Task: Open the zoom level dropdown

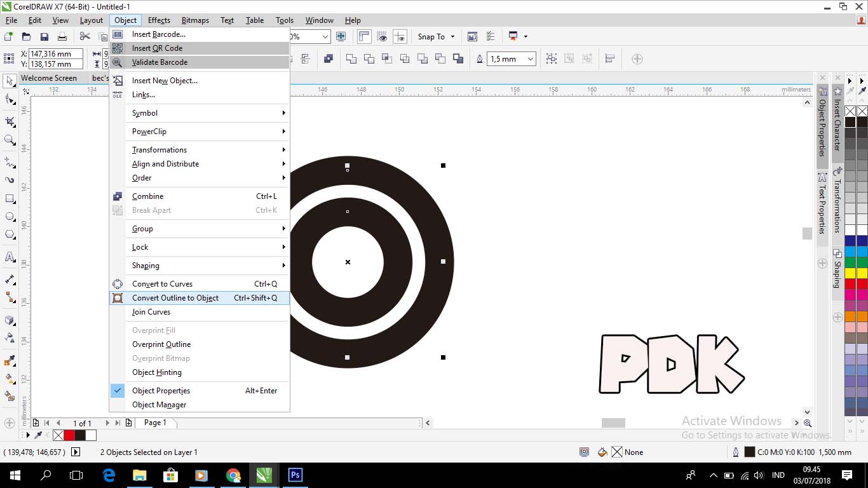Action: [326, 36]
